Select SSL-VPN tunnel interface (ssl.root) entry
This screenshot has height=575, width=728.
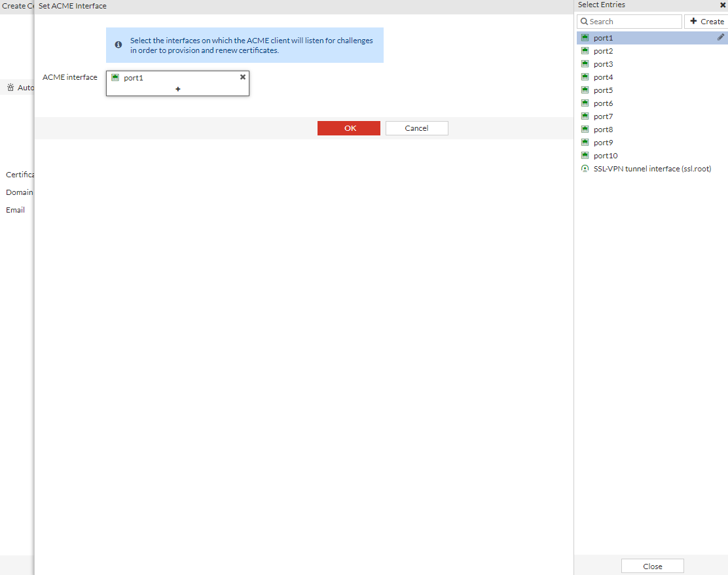pos(652,169)
